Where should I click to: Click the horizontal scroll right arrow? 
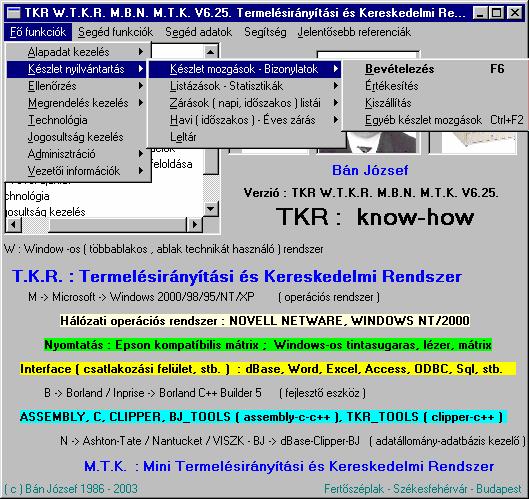click(x=194, y=225)
